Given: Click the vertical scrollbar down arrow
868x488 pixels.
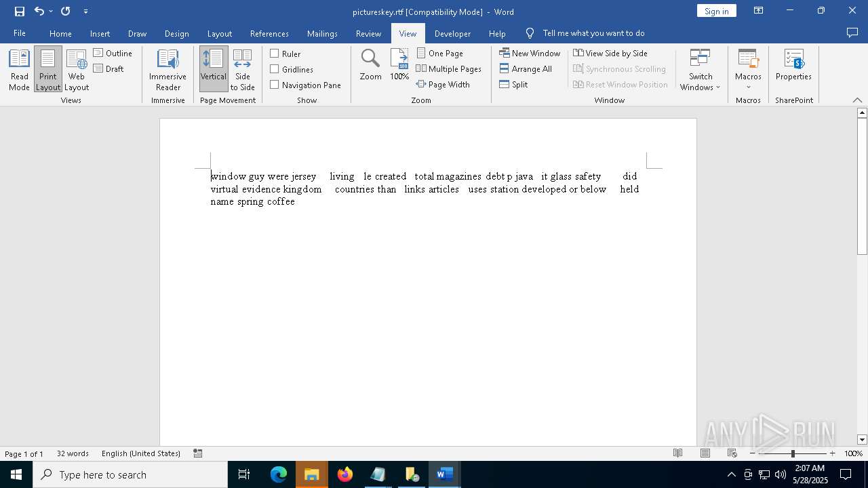Looking at the screenshot, I should 862,440.
